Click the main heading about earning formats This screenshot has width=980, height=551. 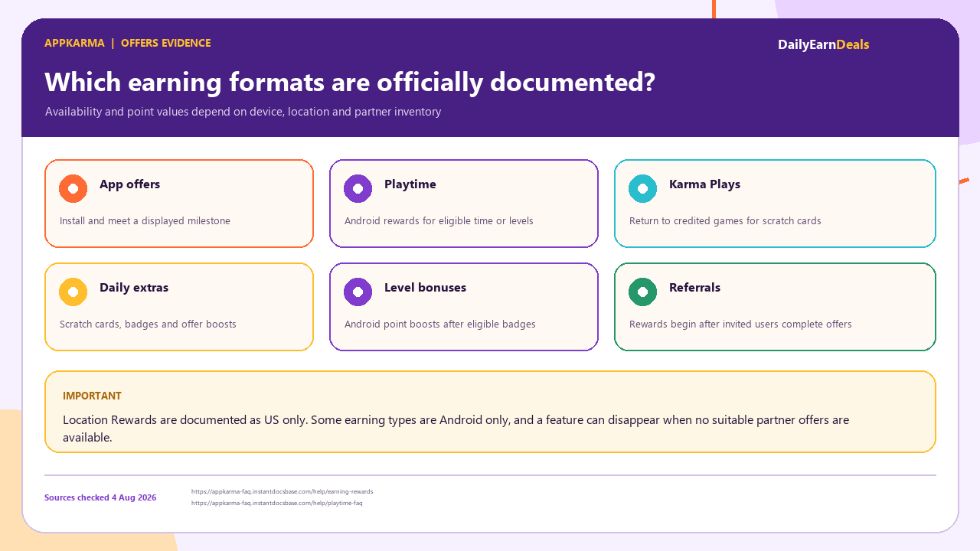tap(350, 82)
